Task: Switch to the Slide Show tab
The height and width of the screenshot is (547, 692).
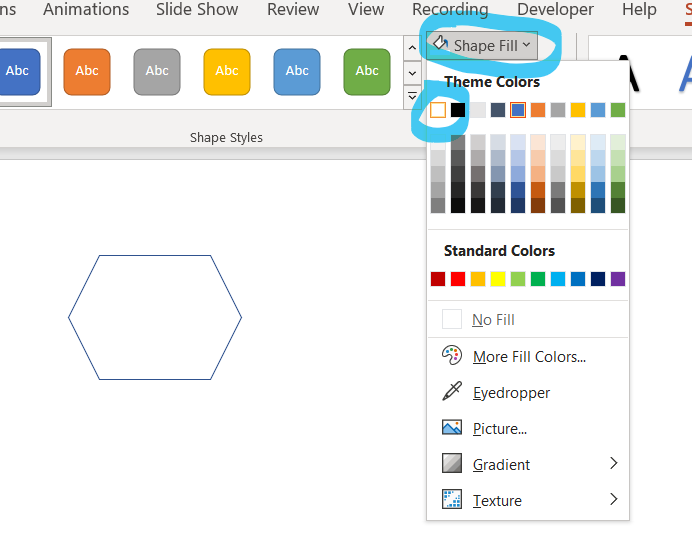Action: click(197, 10)
